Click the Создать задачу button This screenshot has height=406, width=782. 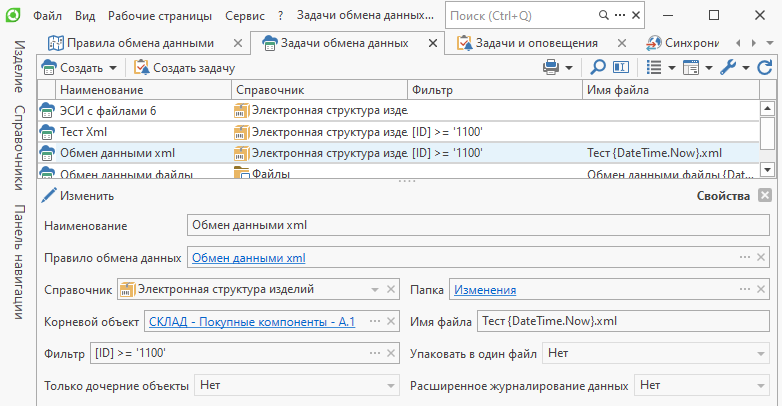click(x=184, y=67)
